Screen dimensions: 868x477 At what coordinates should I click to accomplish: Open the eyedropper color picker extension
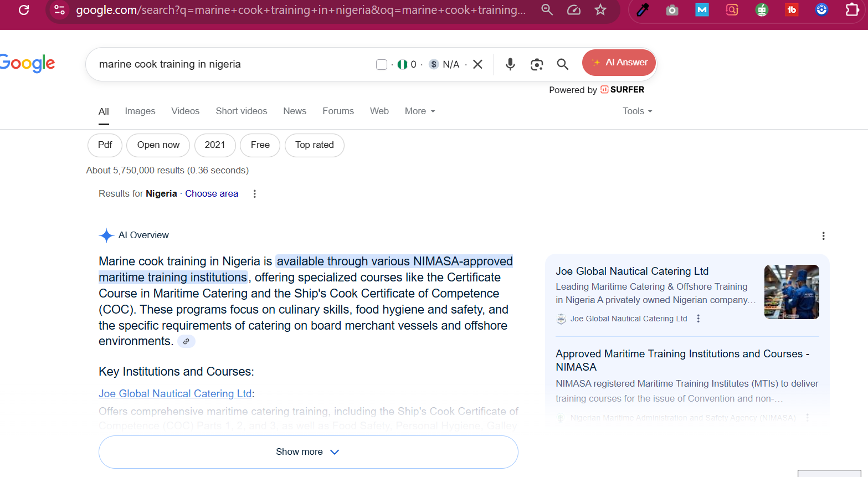(643, 10)
